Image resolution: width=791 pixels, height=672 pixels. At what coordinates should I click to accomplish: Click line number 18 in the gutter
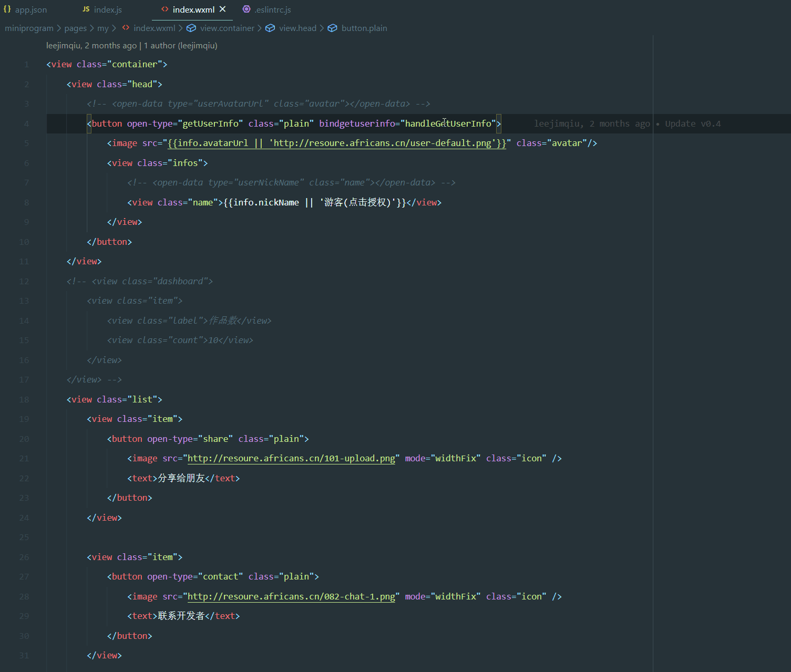[24, 400]
